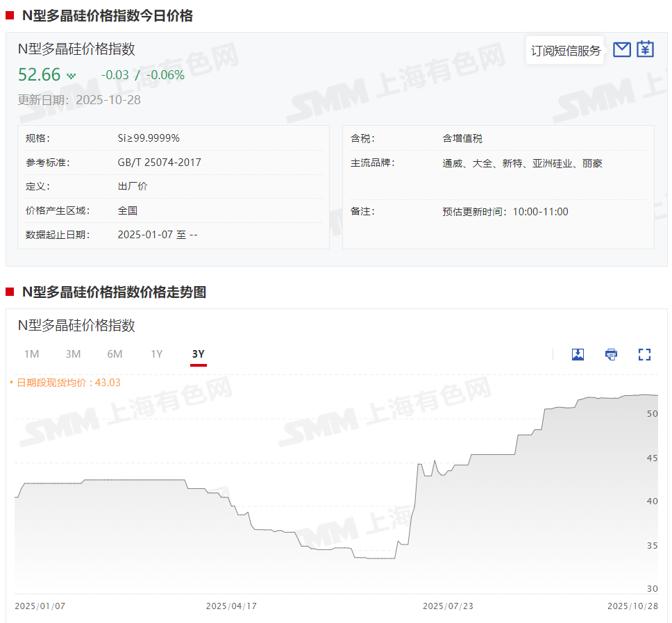
Task: Print the price trend chart
Action: 611,355
